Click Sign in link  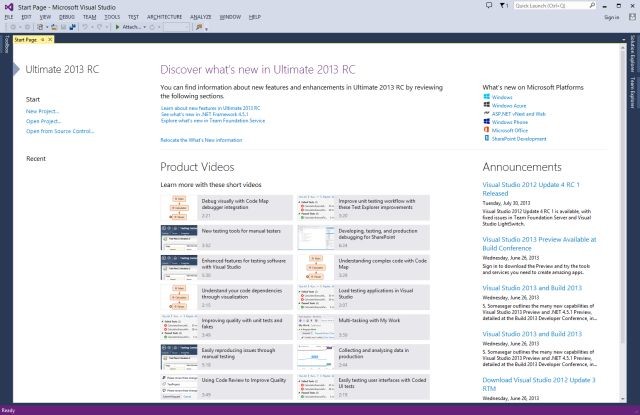click(x=611, y=17)
